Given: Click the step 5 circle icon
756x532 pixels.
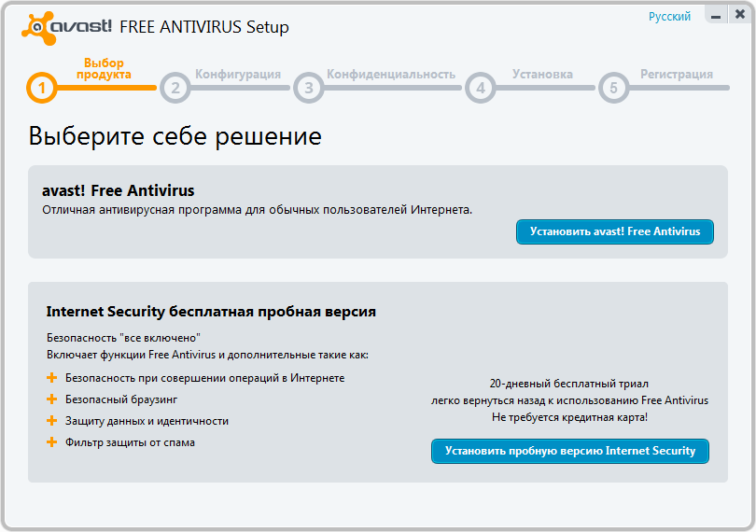Looking at the screenshot, I should pos(612,89).
